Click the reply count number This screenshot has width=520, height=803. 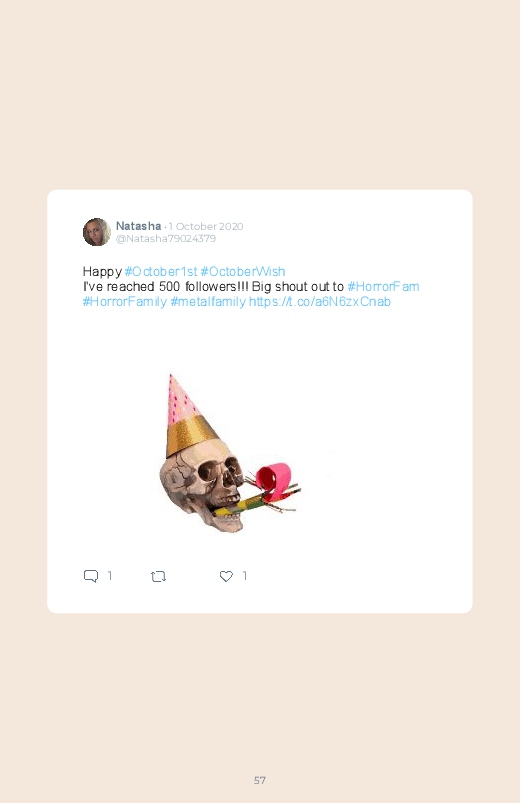coord(110,576)
